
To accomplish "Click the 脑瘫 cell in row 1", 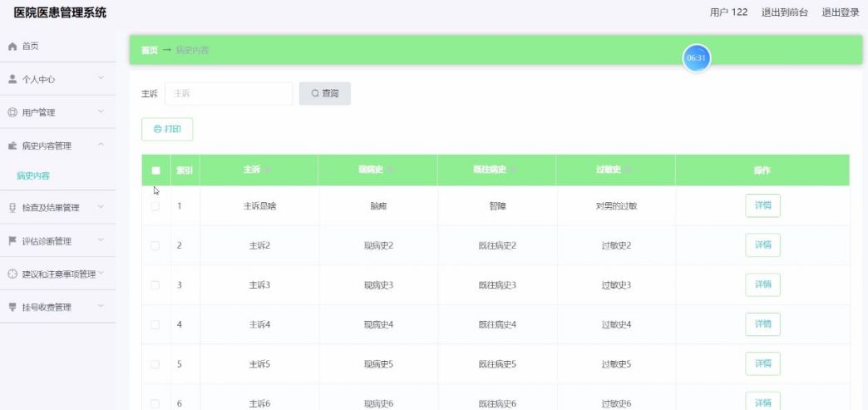I will (378, 206).
